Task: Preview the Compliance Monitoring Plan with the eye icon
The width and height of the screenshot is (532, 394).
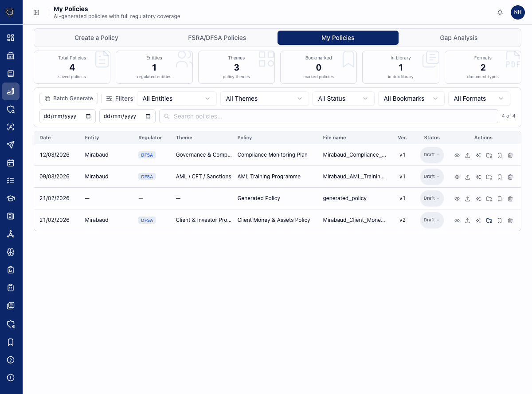Action: 457,155
